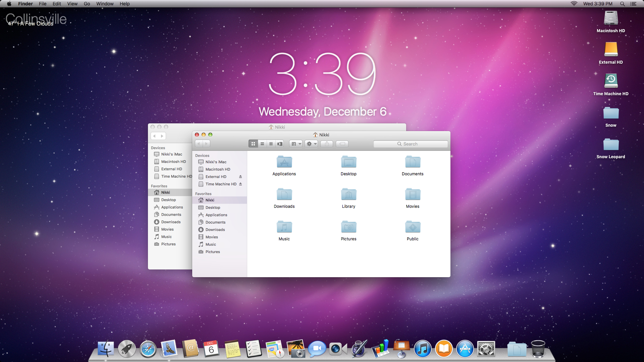Screen dimensions: 644x362
Task: Open the folder stack in Dock
Action: [x=517, y=349]
